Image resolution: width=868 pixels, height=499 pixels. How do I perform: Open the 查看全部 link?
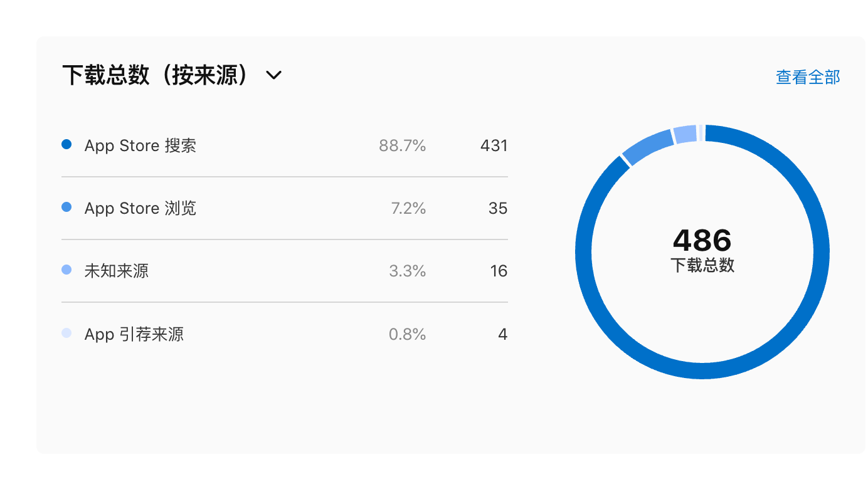(x=808, y=77)
